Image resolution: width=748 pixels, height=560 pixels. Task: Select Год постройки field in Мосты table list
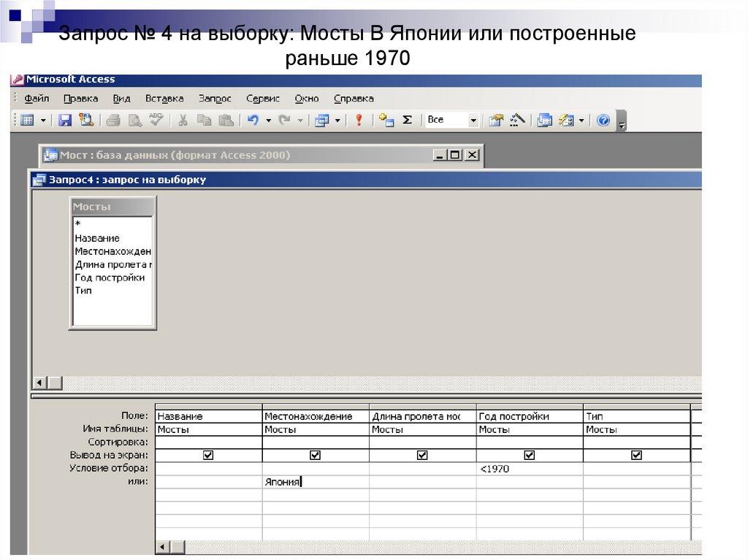pos(110,277)
